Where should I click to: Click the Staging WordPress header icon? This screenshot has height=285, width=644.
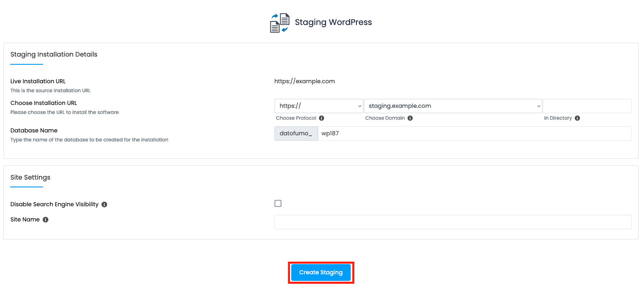(280, 23)
